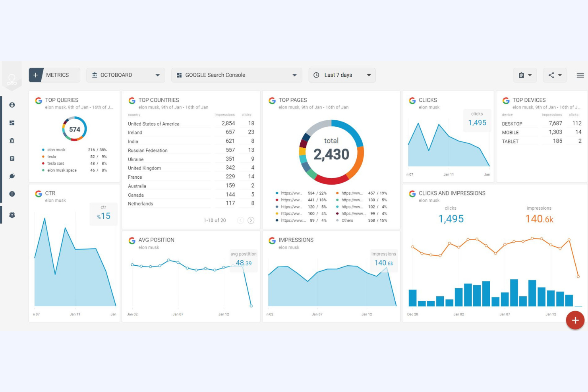Image resolution: width=588 pixels, height=392 pixels.
Task: Go to next page of Top Countries
Action: tap(251, 220)
